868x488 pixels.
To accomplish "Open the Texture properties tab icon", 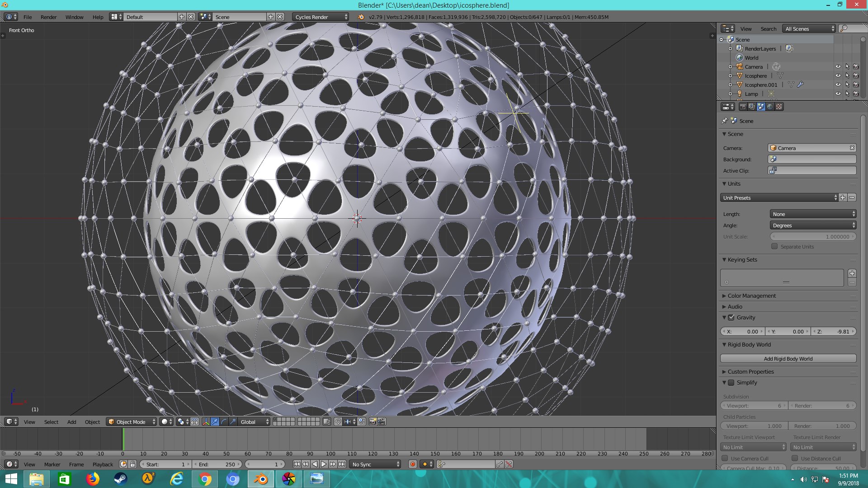I will 779,107.
